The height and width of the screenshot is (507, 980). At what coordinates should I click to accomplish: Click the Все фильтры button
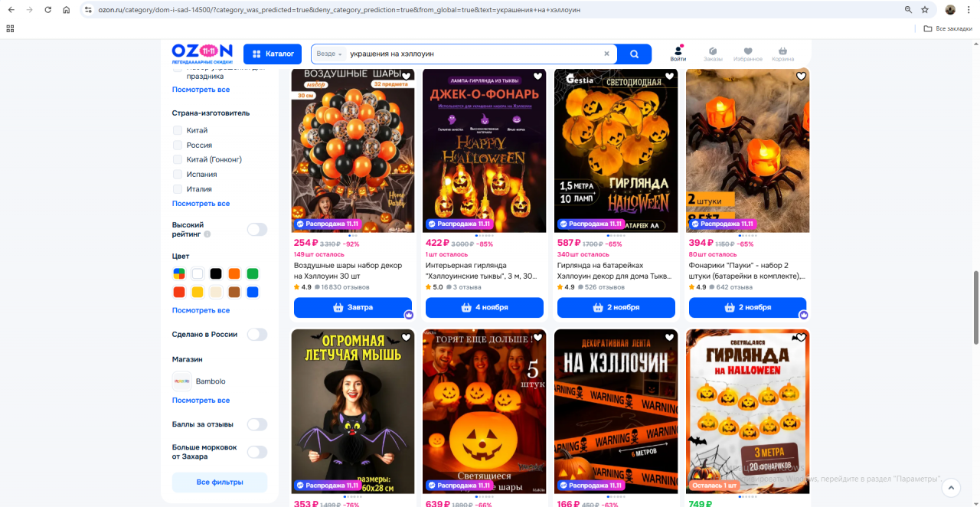220,482
